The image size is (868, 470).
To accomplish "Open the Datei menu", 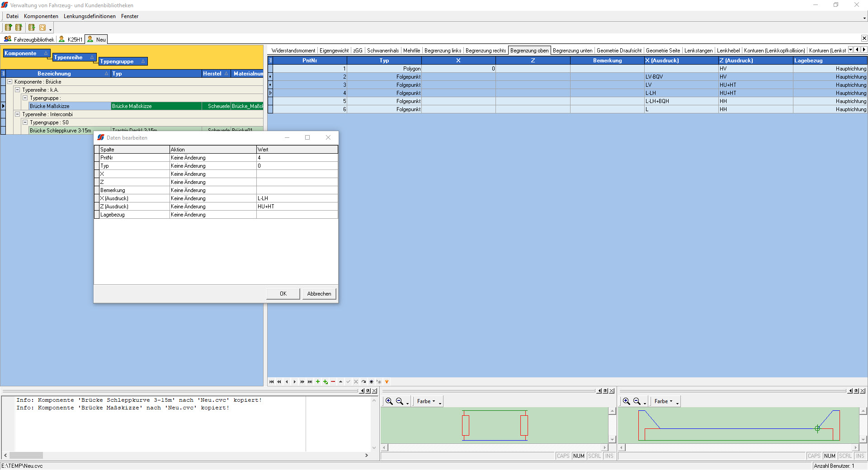I will tap(12, 16).
